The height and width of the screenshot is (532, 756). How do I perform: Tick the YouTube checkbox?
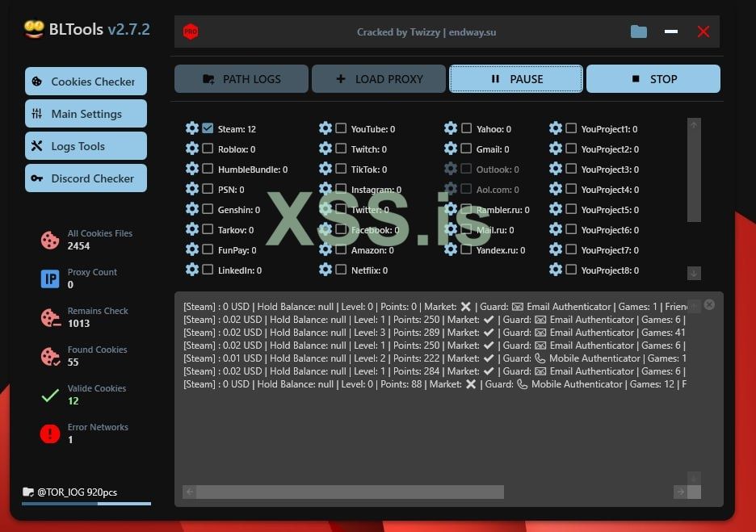click(x=341, y=128)
